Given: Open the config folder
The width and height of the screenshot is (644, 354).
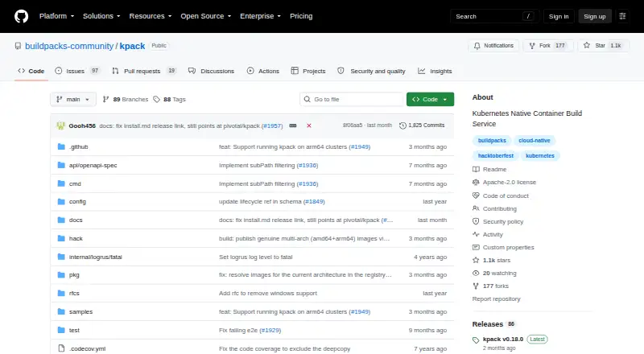Looking at the screenshot, I should click(x=77, y=202).
